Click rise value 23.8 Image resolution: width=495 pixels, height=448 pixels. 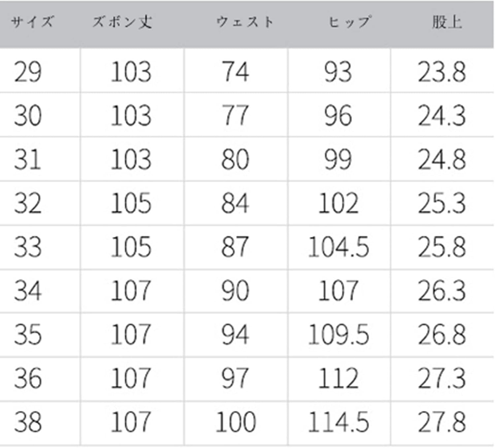coord(442,72)
